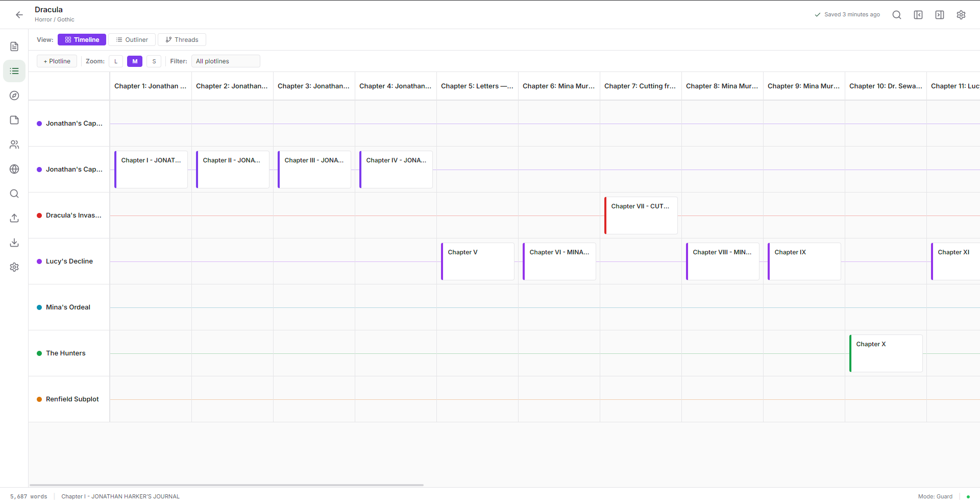
Task: Add a new plotline with + Plotline
Action: [x=57, y=61]
